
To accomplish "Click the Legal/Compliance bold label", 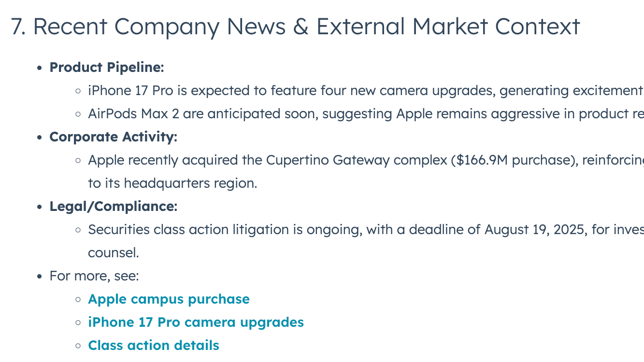I will coord(113,207).
